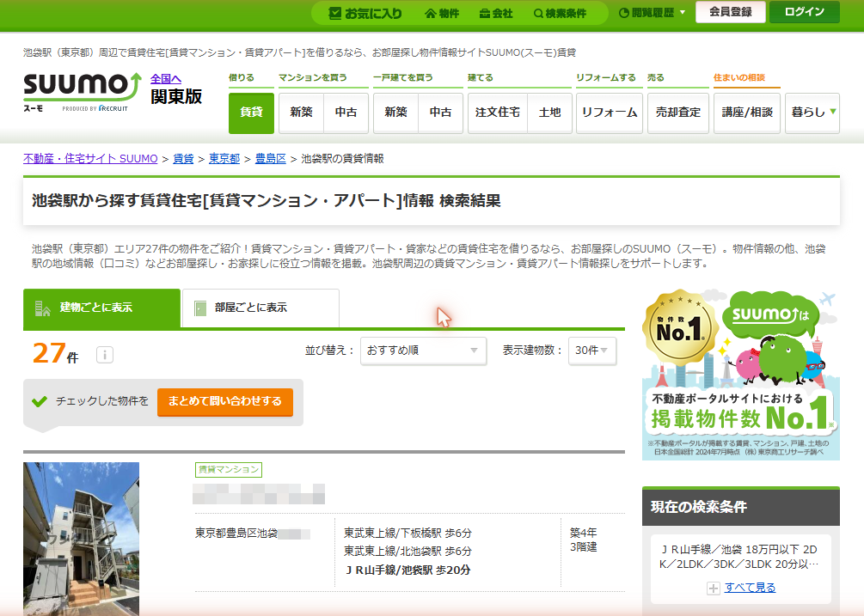Click the plus icon beside すべて見る
This screenshot has width=864, height=616.
(713, 589)
